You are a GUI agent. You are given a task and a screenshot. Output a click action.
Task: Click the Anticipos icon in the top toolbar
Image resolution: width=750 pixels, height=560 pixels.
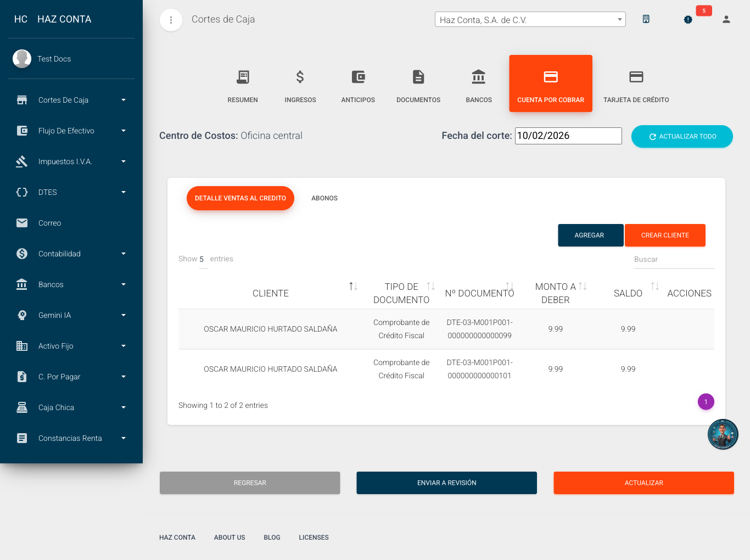click(358, 77)
